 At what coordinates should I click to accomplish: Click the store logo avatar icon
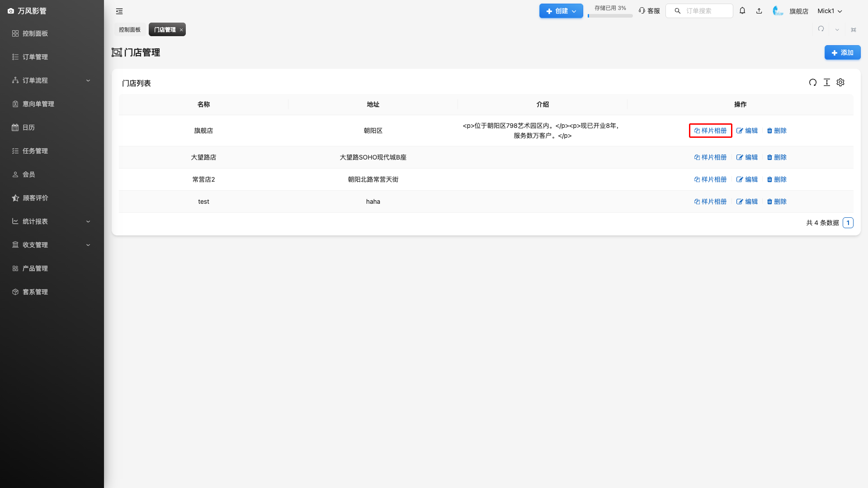[778, 11]
